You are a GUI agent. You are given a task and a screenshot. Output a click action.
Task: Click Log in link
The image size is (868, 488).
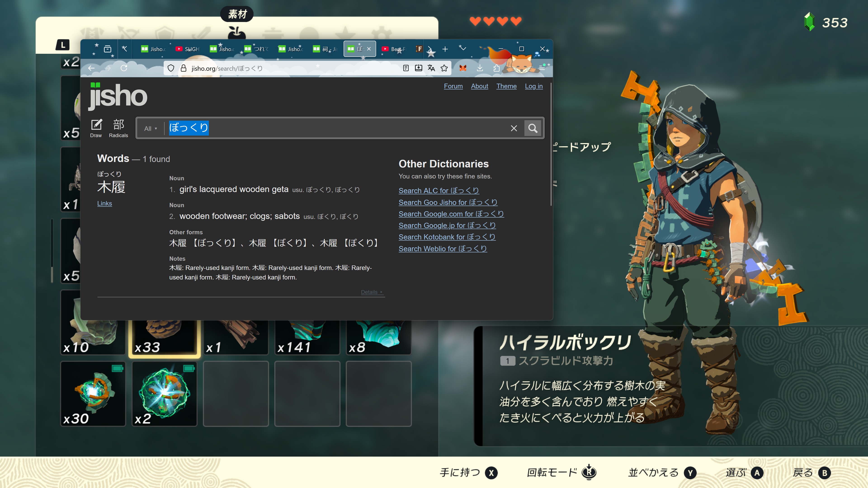534,86
